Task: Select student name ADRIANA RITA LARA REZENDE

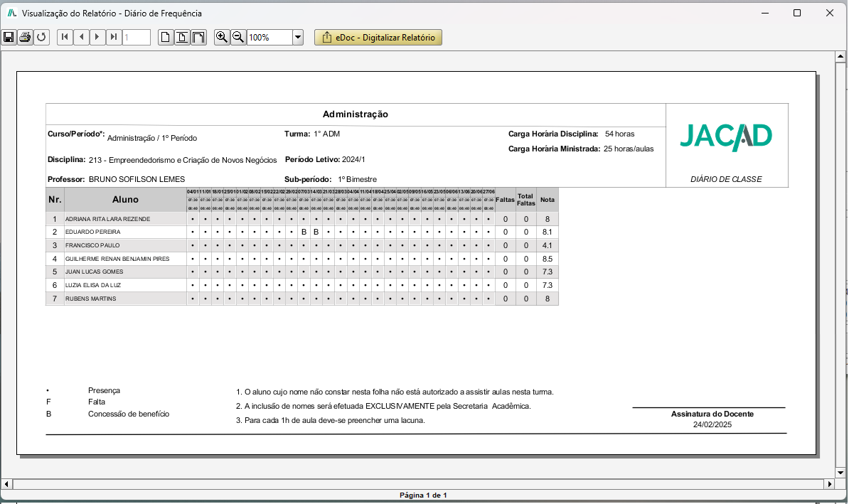Action: (x=108, y=219)
